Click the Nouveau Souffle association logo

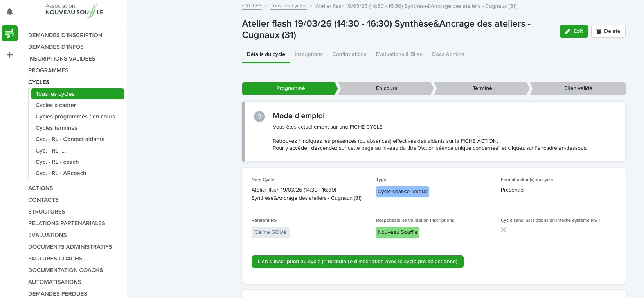pos(74,11)
